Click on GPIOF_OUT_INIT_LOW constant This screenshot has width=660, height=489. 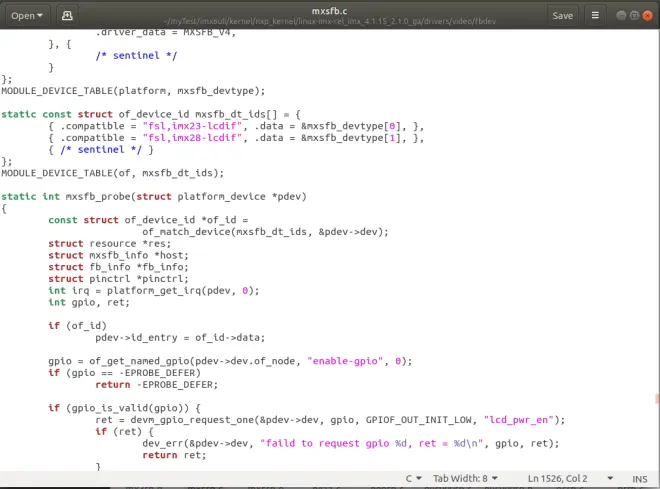point(418,420)
